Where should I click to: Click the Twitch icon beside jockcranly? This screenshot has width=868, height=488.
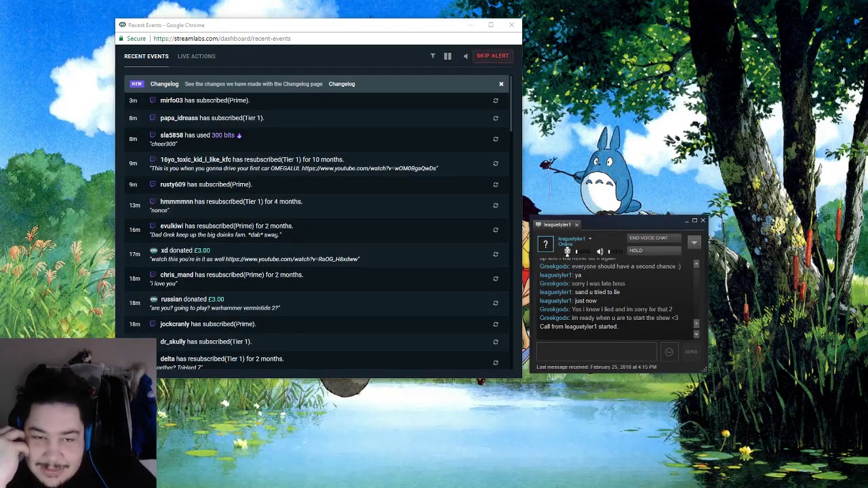tap(153, 324)
